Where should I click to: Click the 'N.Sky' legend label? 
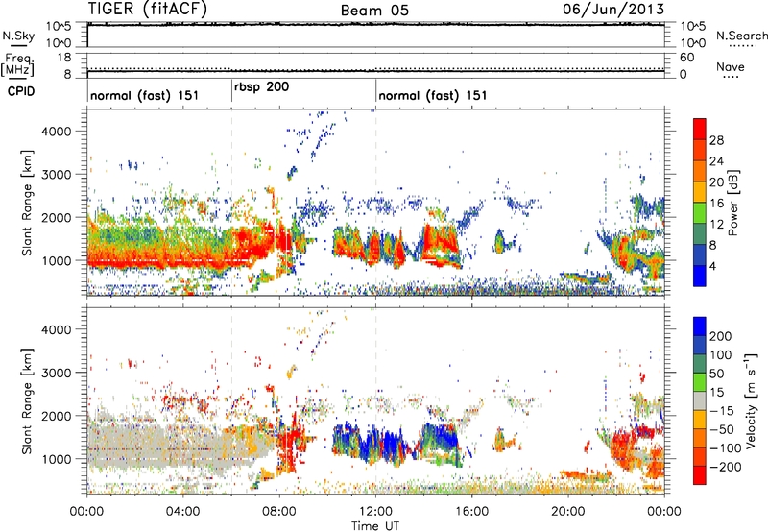click(x=18, y=36)
